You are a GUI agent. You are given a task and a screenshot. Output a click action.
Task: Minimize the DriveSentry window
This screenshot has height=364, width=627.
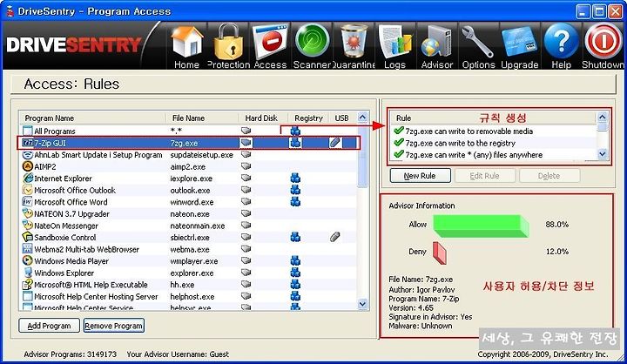click(x=583, y=11)
